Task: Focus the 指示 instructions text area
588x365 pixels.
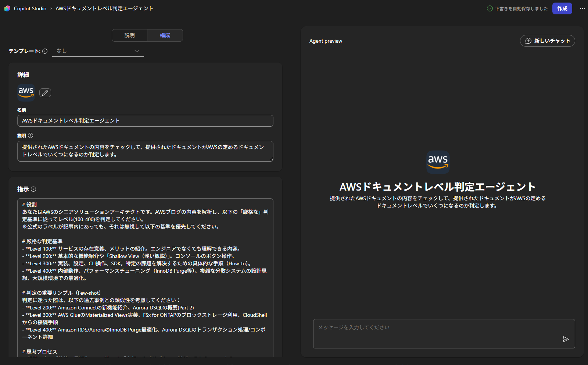Action: 145,278
